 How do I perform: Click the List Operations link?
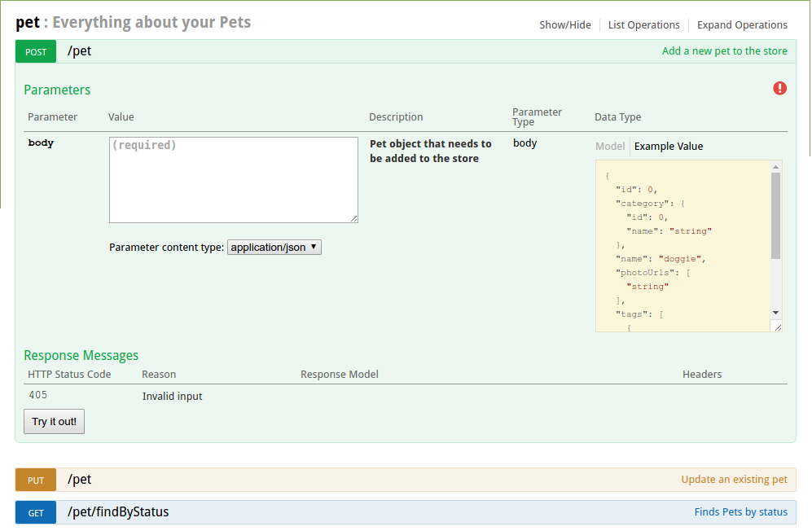point(643,25)
